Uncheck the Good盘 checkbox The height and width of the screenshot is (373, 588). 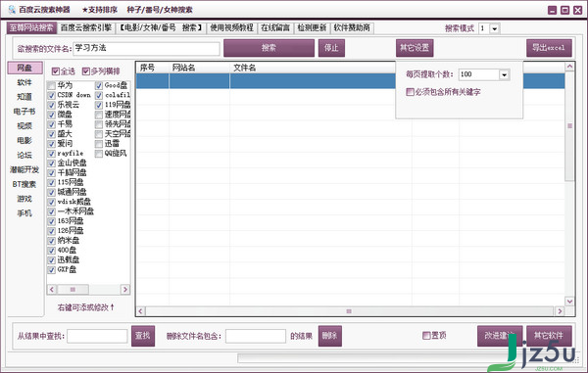click(99, 86)
